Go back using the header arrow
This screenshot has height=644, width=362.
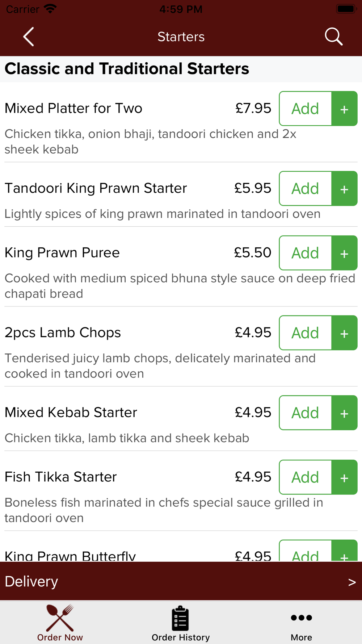pyautogui.click(x=28, y=37)
